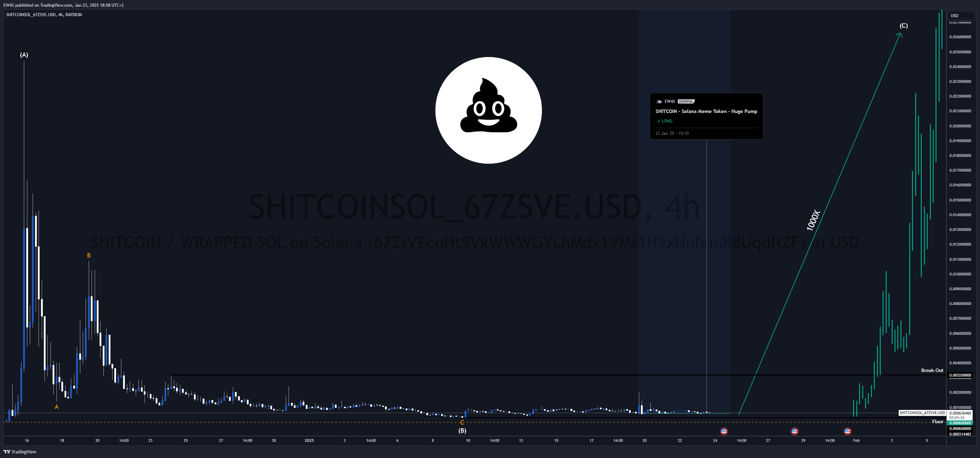
Task: Click the '1000X' text on the arrow
Action: (x=813, y=220)
